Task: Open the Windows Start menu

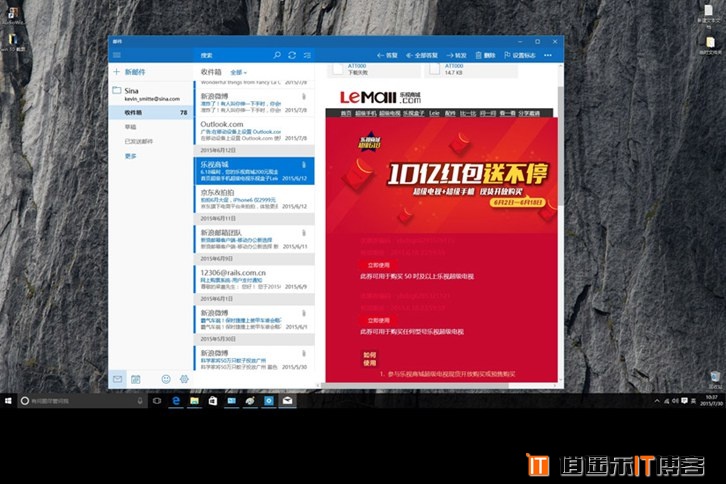Action: click(8, 401)
